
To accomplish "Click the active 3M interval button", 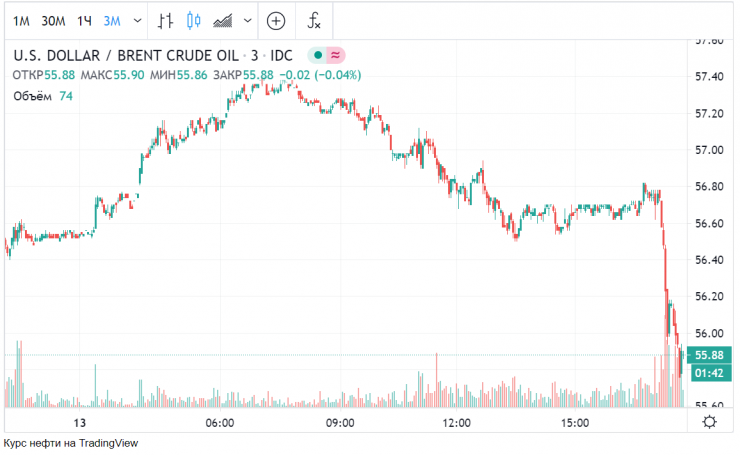I will pos(112,20).
